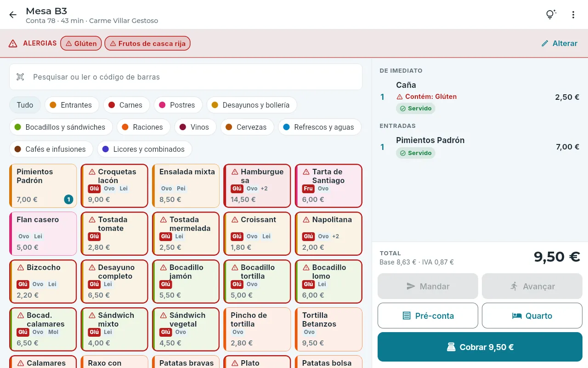Click the warning icon on Tarta de Santiago
Screen dimensions: 588x368
[x=306, y=172]
